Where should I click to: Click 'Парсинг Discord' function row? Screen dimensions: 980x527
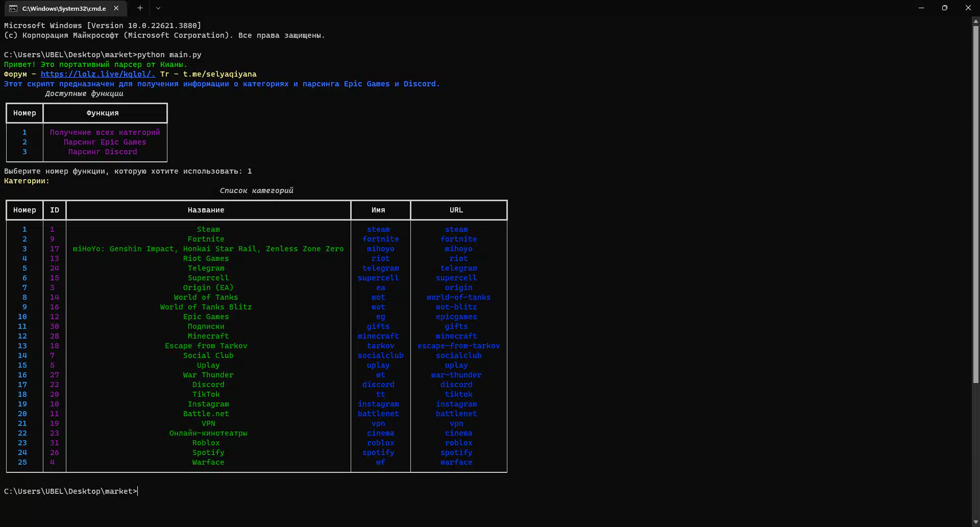click(x=103, y=152)
